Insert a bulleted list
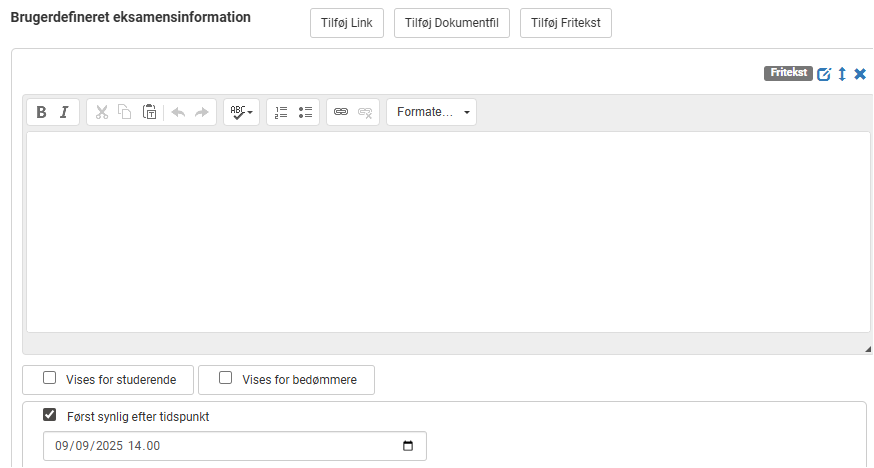This screenshot has width=874, height=468. click(x=305, y=112)
